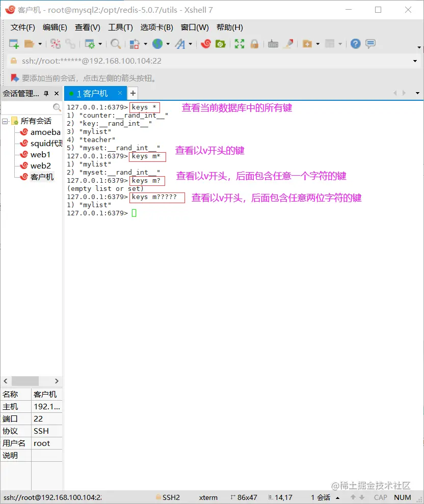Open the 文件(F) menu
Screen dimensions: 424x504
23,27
